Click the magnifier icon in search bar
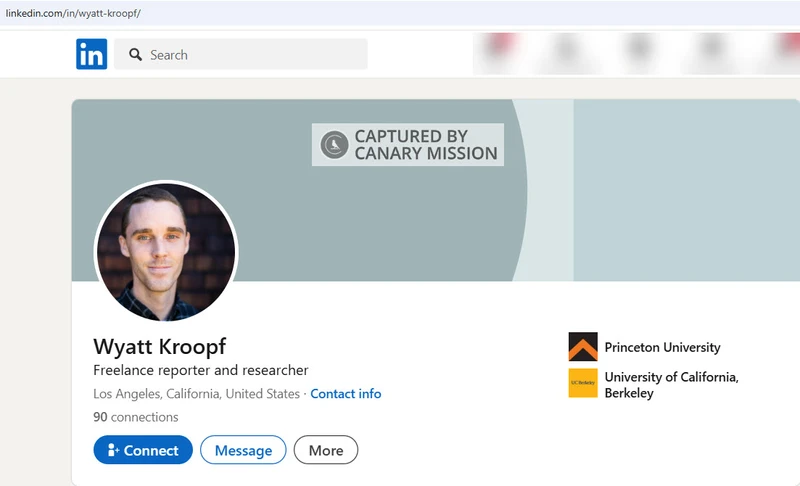 pyautogui.click(x=135, y=55)
